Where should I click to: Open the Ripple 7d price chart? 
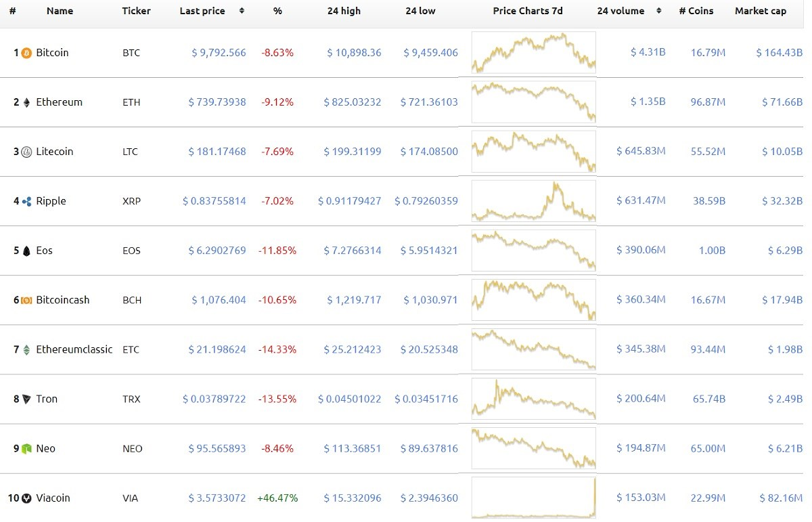pos(533,201)
